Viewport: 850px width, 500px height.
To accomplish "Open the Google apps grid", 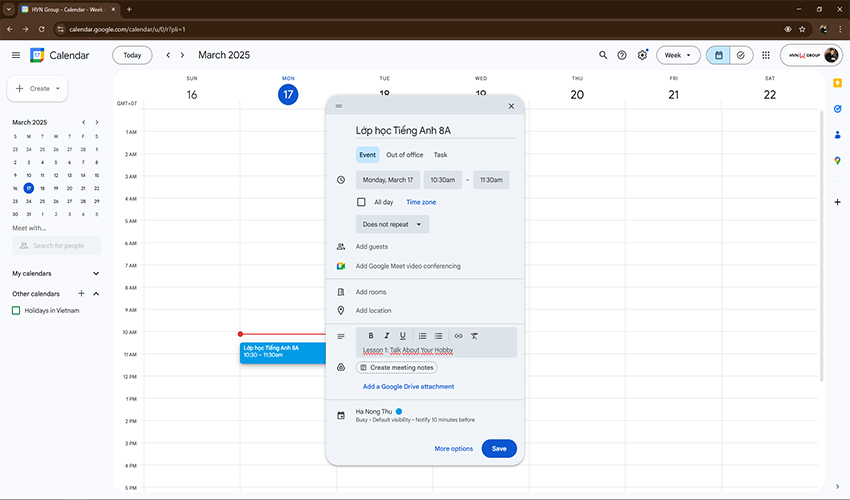I will point(765,55).
